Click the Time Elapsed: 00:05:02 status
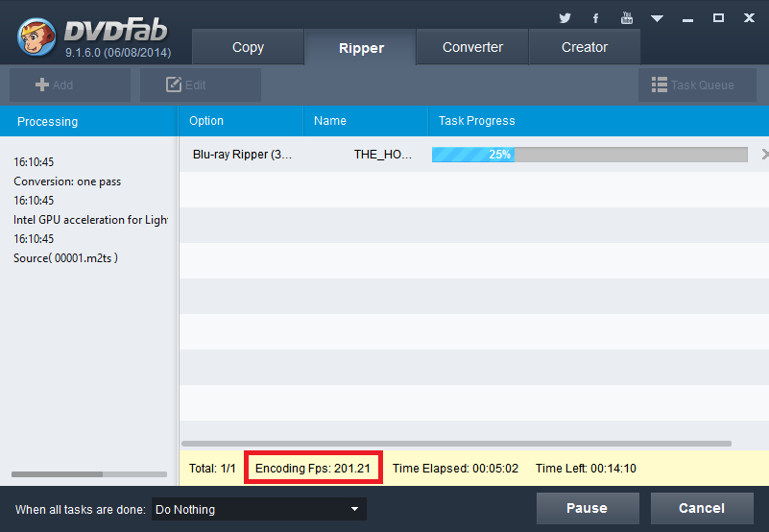The height and width of the screenshot is (532, 769). 455,469
